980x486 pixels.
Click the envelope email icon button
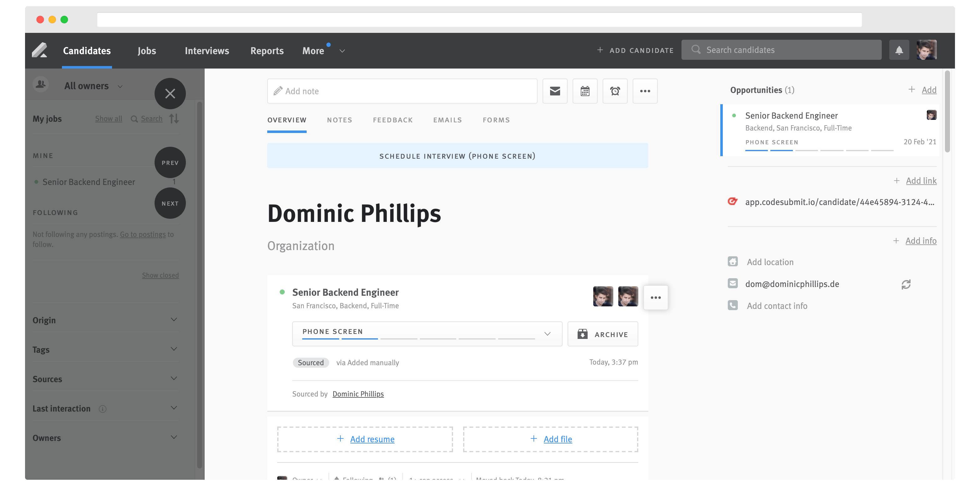click(x=555, y=91)
